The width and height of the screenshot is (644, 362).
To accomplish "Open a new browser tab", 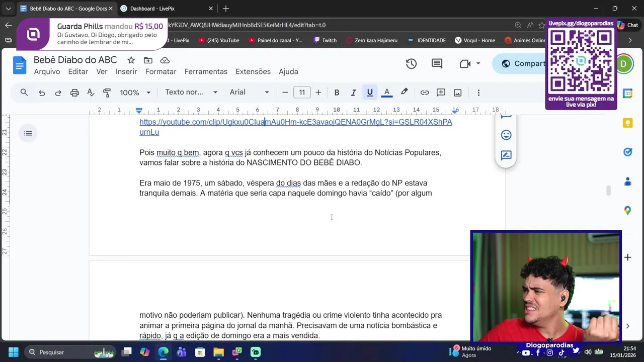I will click(226, 9).
